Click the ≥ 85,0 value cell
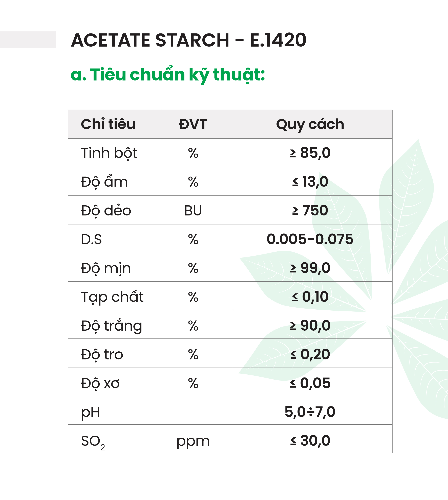The image size is (448, 500). pyautogui.click(x=310, y=153)
